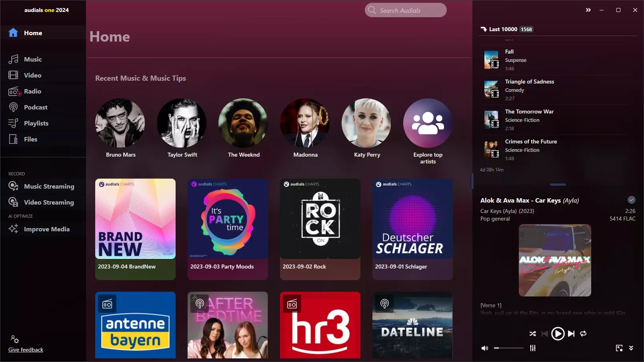This screenshot has width=644, height=362.
Task: Open the After Bedtime podcast
Action: pos(228,325)
